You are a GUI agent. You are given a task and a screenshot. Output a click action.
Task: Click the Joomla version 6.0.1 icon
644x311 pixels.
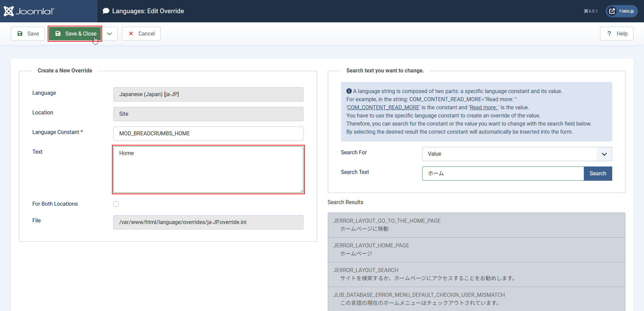[591, 11]
